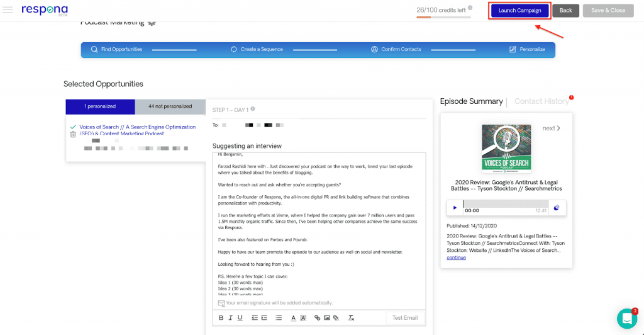Image resolution: width=644 pixels, height=335 pixels.
Task: Edit subject line Suggesting an interview
Action: coord(247,146)
